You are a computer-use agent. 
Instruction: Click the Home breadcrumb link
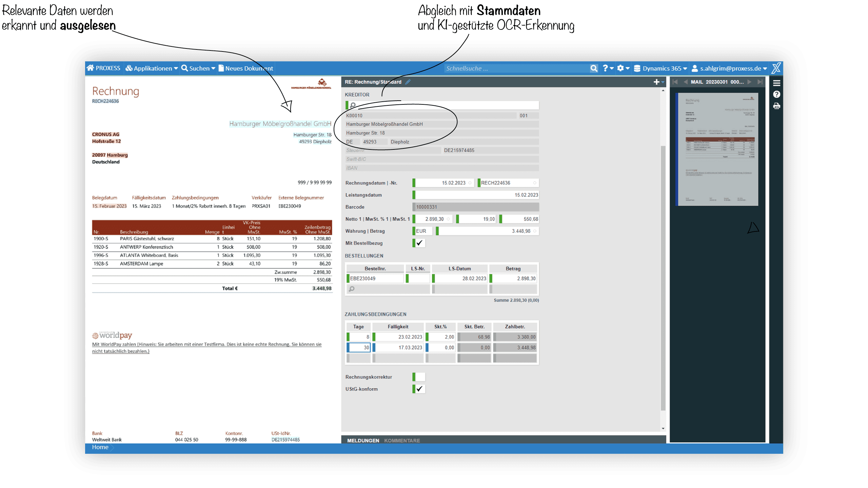pyautogui.click(x=100, y=447)
